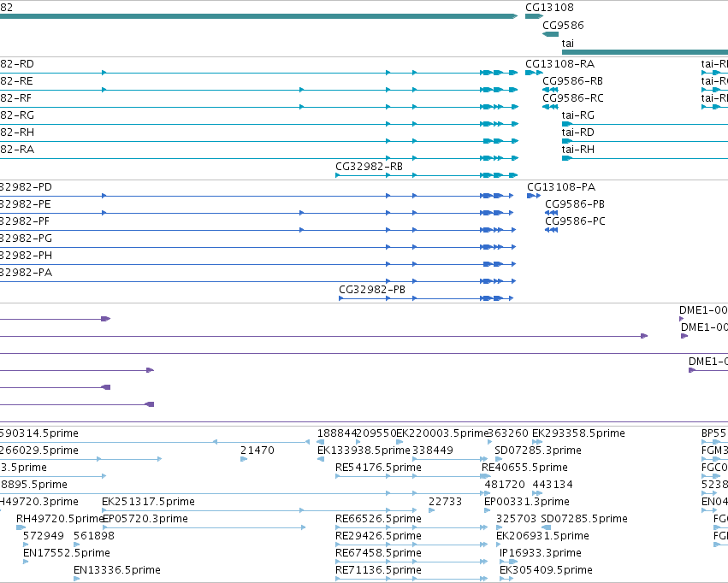Select the 32982-PH protein label

click(x=26, y=256)
